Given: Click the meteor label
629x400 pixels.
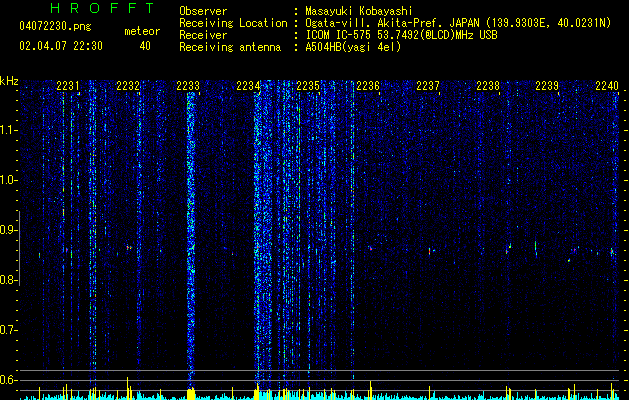Looking at the screenshot, I should pyautogui.click(x=142, y=31).
